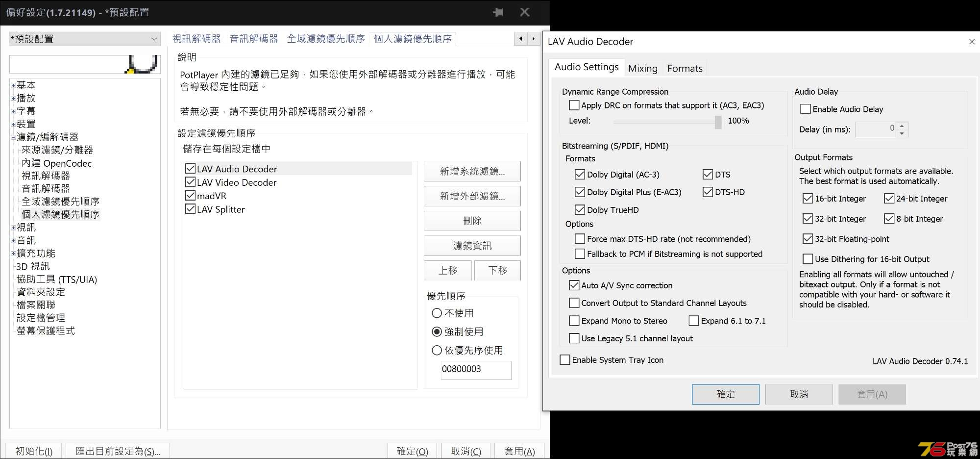980x459 pixels.
Task: Toggle the LAV Splitter filter checkbox
Action: point(191,209)
